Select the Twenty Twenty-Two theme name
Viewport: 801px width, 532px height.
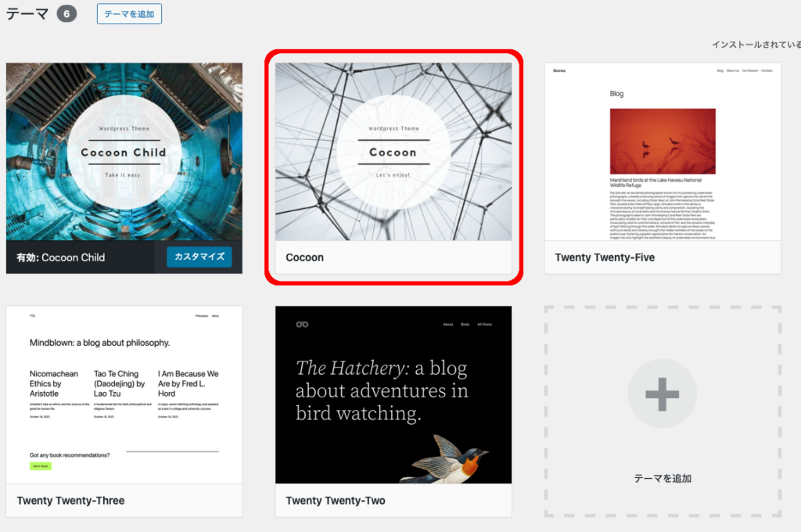(336, 501)
